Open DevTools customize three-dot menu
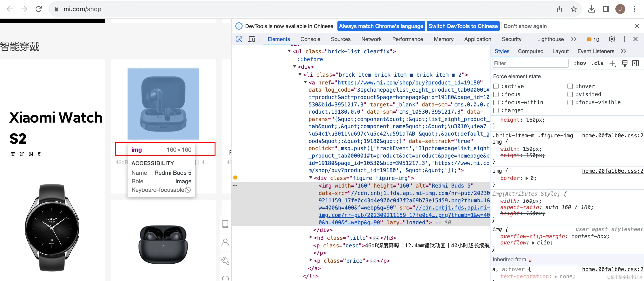The height and width of the screenshot is (281, 644). click(625, 39)
